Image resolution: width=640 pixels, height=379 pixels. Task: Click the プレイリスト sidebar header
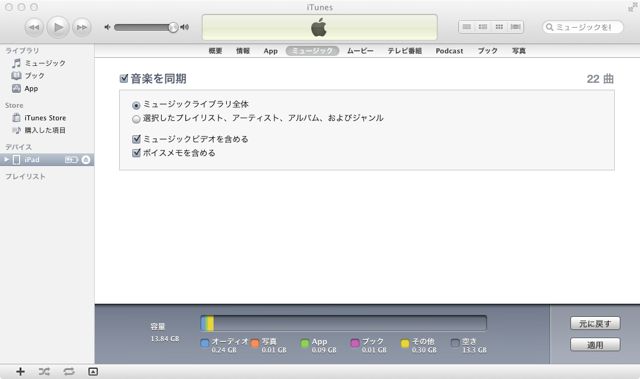(x=25, y=177)
